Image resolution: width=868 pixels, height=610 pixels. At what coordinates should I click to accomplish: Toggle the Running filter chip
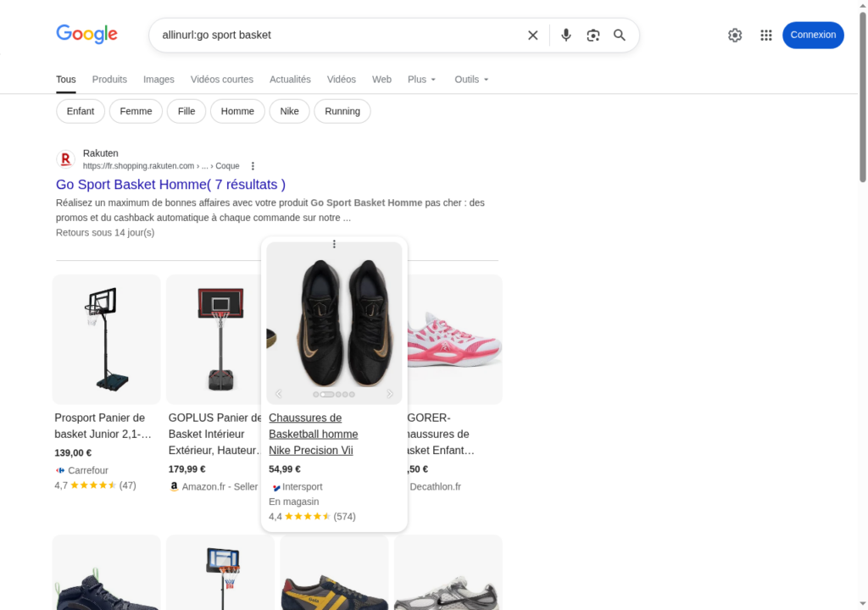point(342,111)
